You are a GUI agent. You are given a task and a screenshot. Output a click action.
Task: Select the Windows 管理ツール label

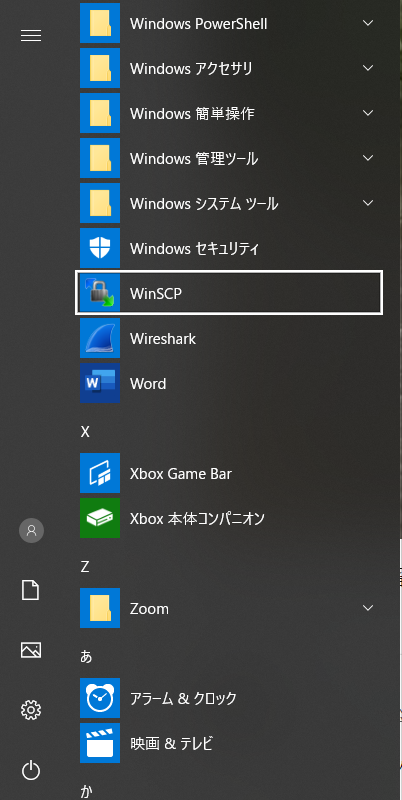(194, 159)
